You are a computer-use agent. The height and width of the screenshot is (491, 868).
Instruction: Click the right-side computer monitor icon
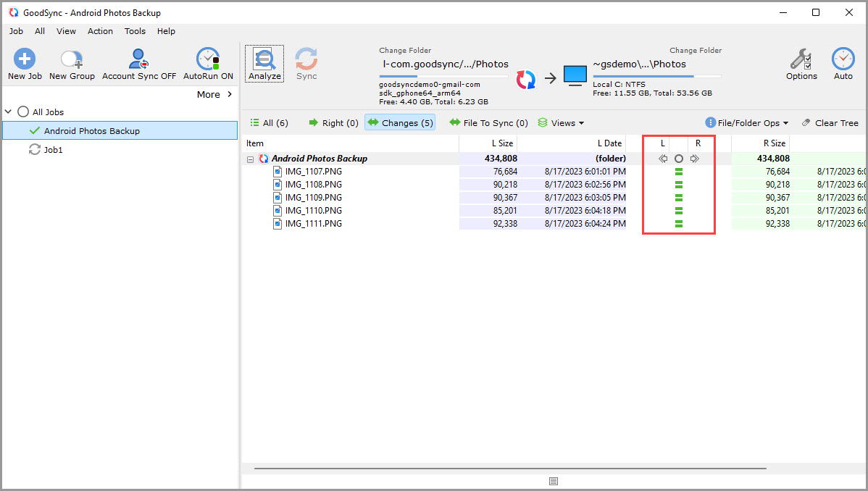pos(575,76)
